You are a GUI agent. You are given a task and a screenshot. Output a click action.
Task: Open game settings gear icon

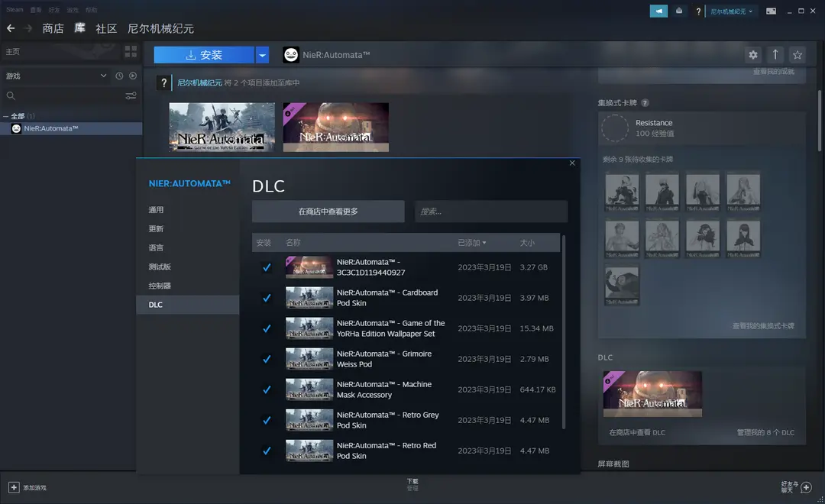pos(753,55)
